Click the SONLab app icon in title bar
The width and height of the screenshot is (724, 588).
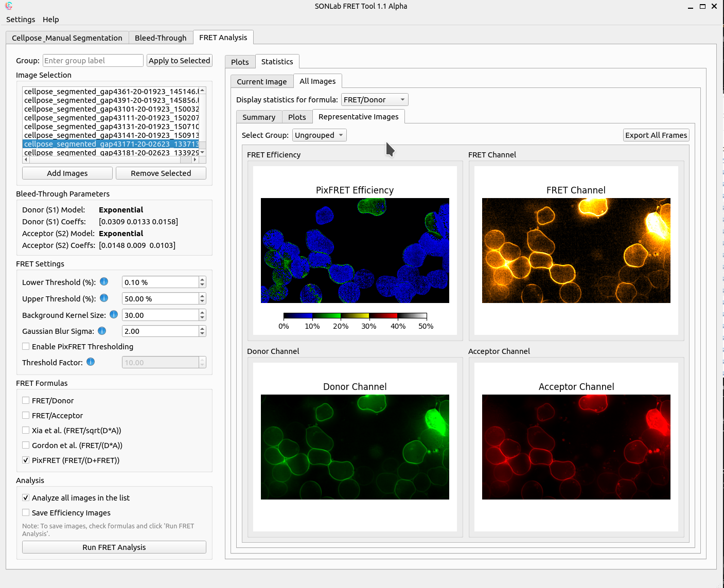tap(9, 6)
